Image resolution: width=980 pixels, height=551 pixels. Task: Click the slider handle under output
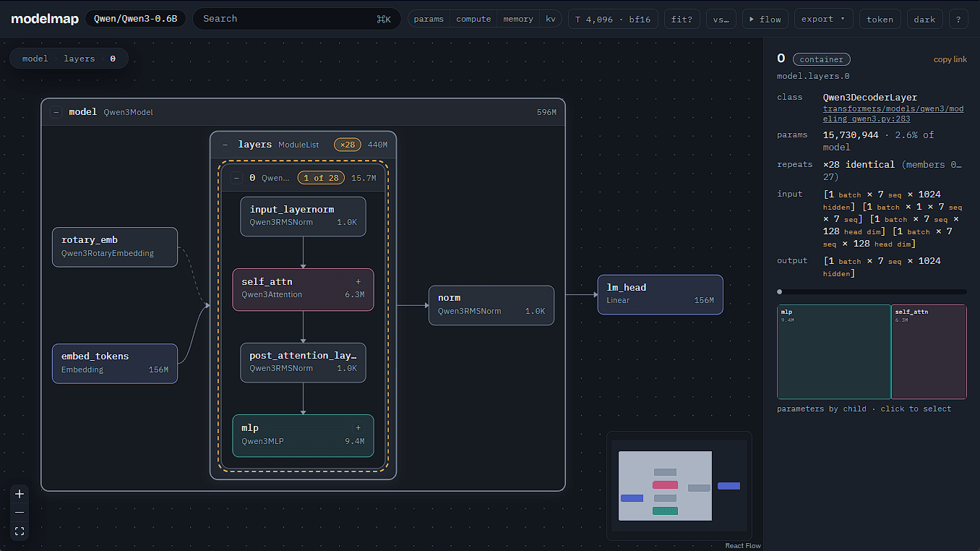[779, 291]
